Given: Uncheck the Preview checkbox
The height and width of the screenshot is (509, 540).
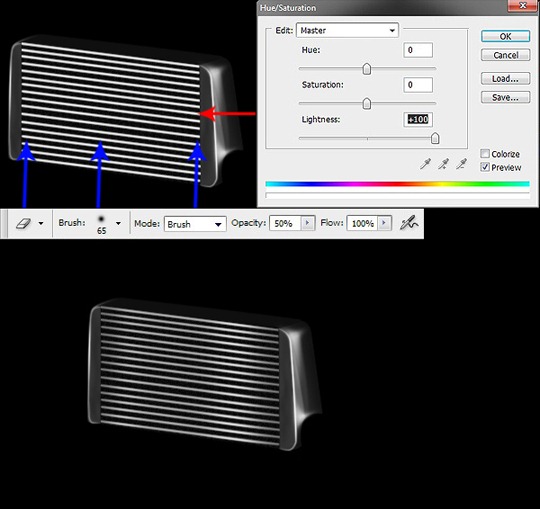Looking at the screenshot, I should point(485,167).
